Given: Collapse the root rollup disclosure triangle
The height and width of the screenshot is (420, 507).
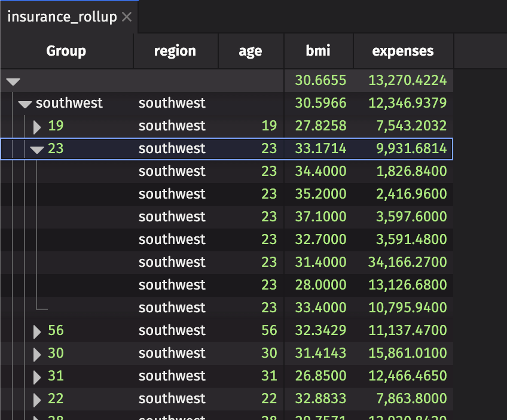Looking at the screenshot, I should pos(13,81).
